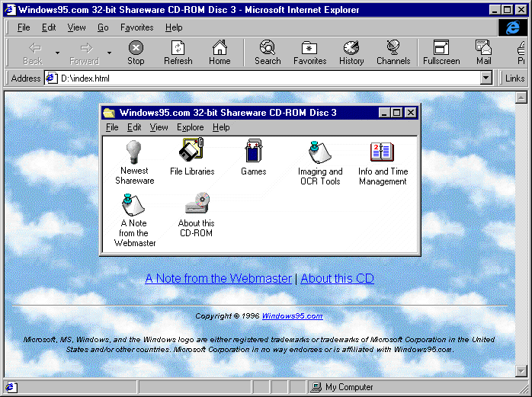Open the Explore menu in inner window
The width and height of the screenshot is (532, 397).
190,127
